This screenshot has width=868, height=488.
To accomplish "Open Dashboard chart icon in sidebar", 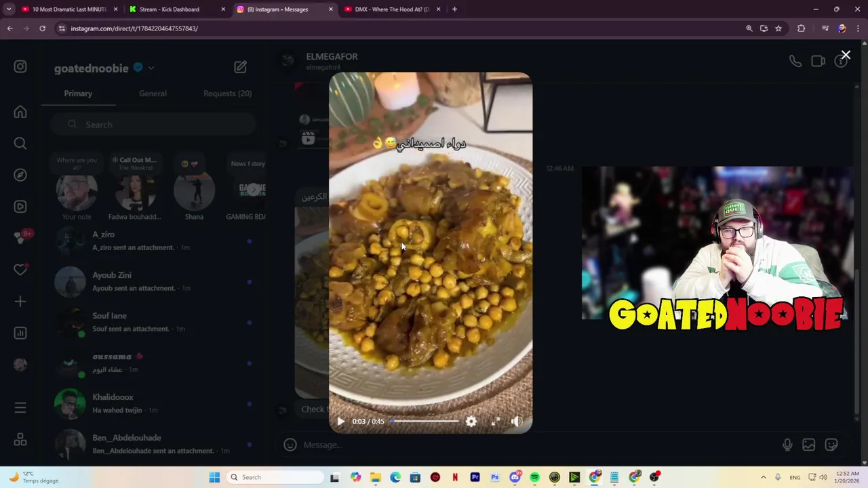I will tap(20, 333).
